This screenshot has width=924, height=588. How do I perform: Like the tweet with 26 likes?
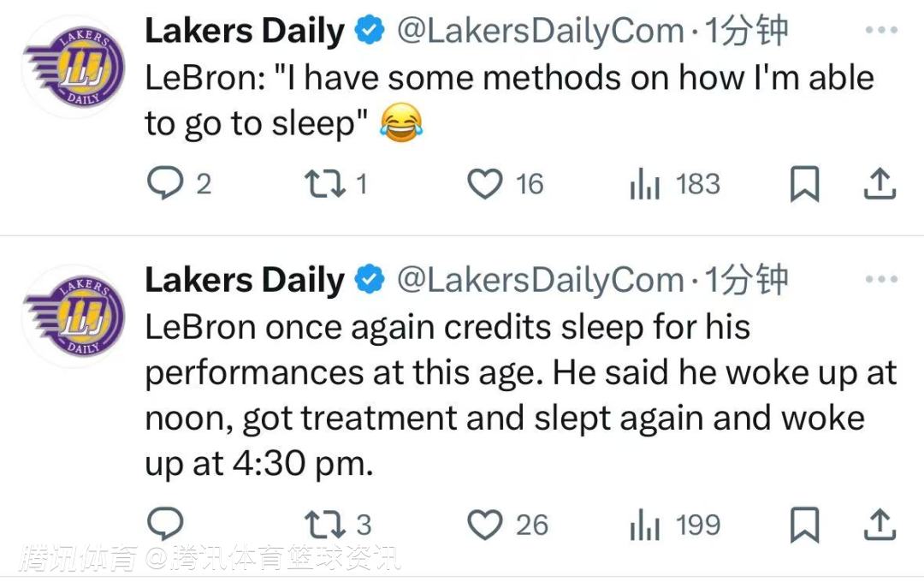coord(486,524)
